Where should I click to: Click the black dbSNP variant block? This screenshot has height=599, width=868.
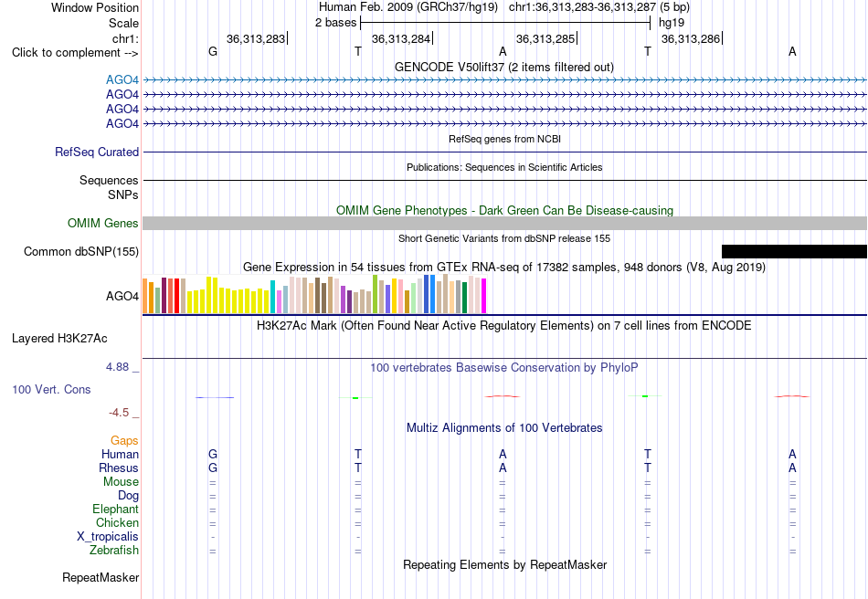click(x=794, y=252)
